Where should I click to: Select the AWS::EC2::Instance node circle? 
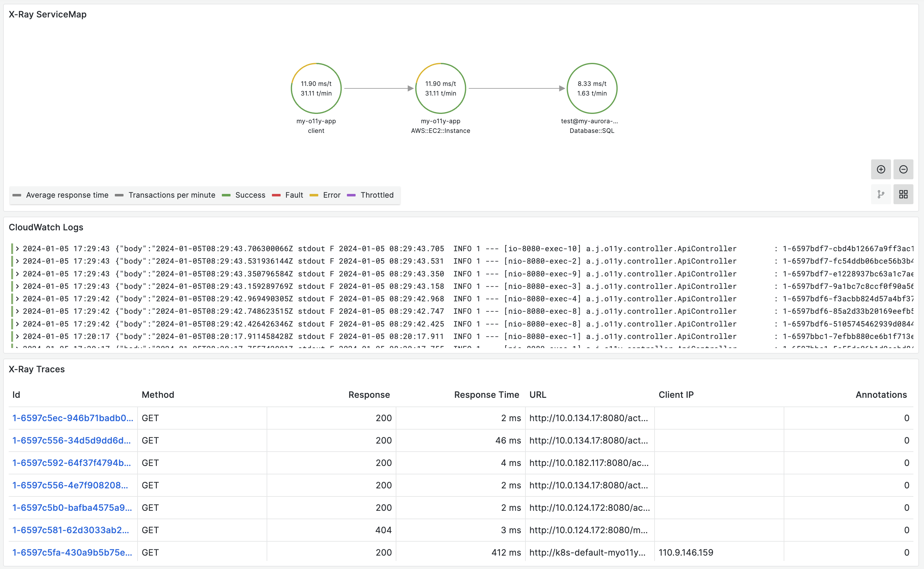point(440,88)
